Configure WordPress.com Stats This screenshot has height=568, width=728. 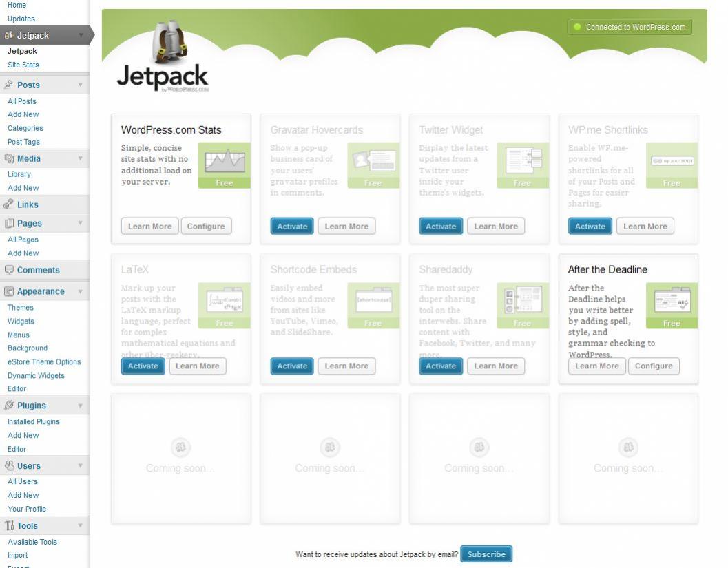pos(206,226)
